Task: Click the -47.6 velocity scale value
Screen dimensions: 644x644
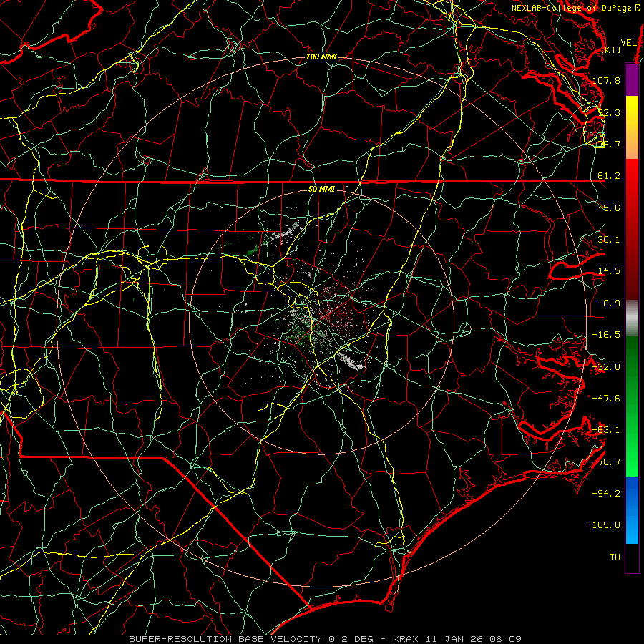Action: tap(607, 399)
